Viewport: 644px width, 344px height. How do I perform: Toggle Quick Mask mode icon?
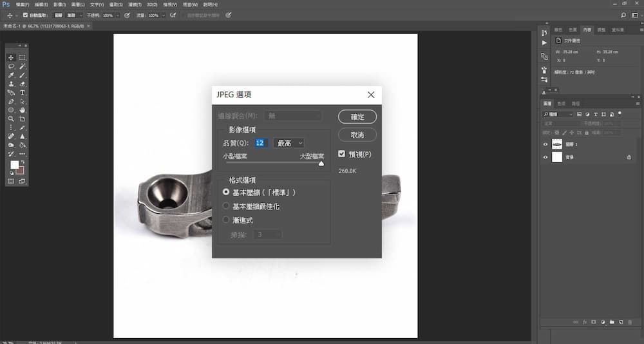tap(11, 181)
